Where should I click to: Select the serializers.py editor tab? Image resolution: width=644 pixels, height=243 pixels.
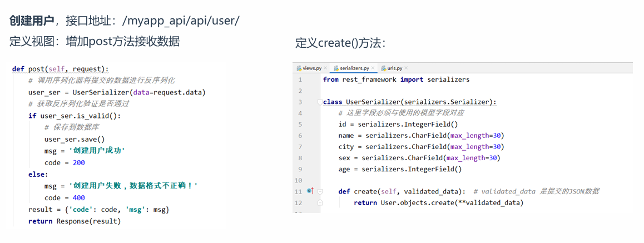[x=354, y=68]
